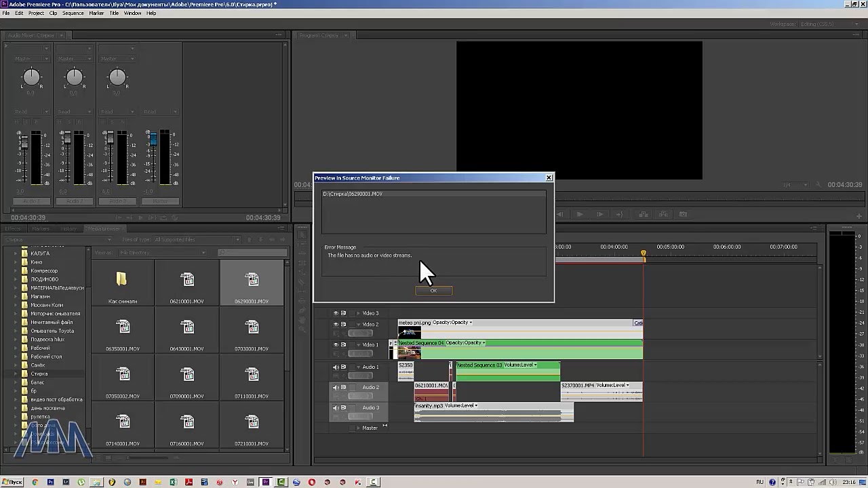Click OK in the failure dialog
This screenshot has width=868, height=488.
(x=433, y=290)
